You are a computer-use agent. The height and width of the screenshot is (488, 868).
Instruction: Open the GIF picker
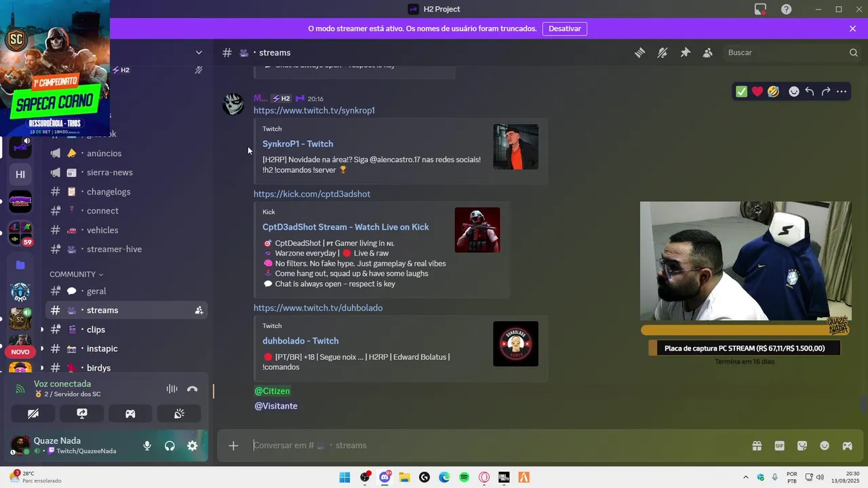pyautogui.click(x=780, y=446)
